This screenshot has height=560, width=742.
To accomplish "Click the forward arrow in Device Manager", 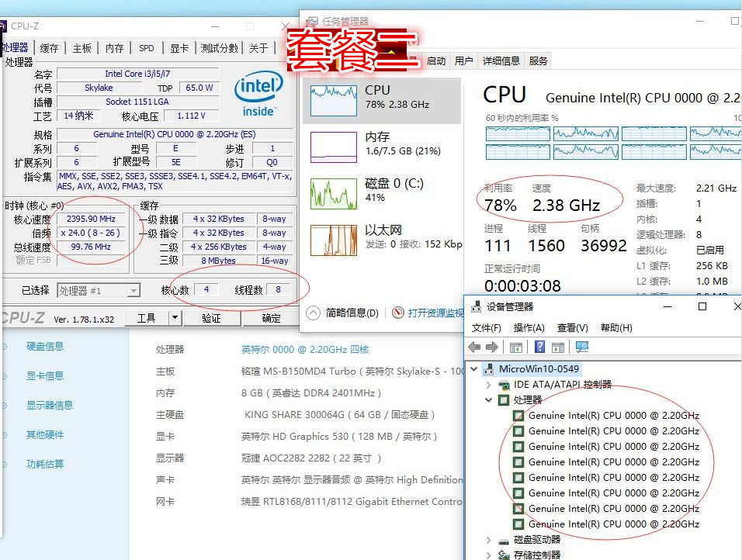I will 492,347.
